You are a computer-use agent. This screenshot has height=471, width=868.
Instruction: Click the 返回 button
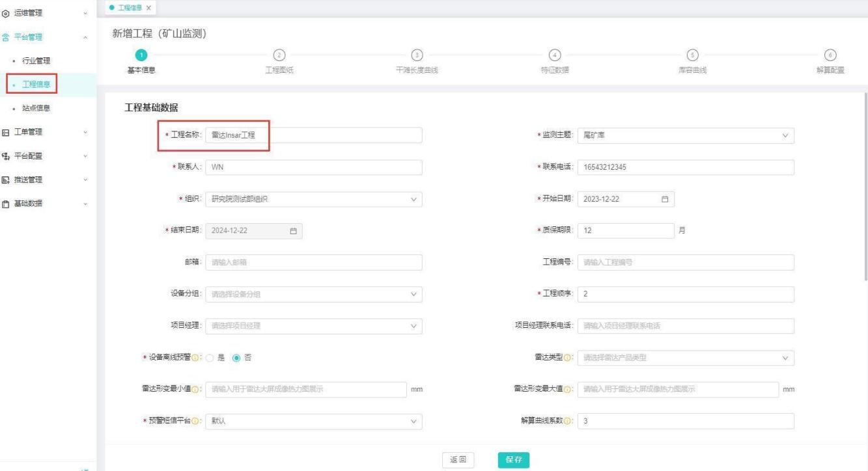[x=458, y=459]
